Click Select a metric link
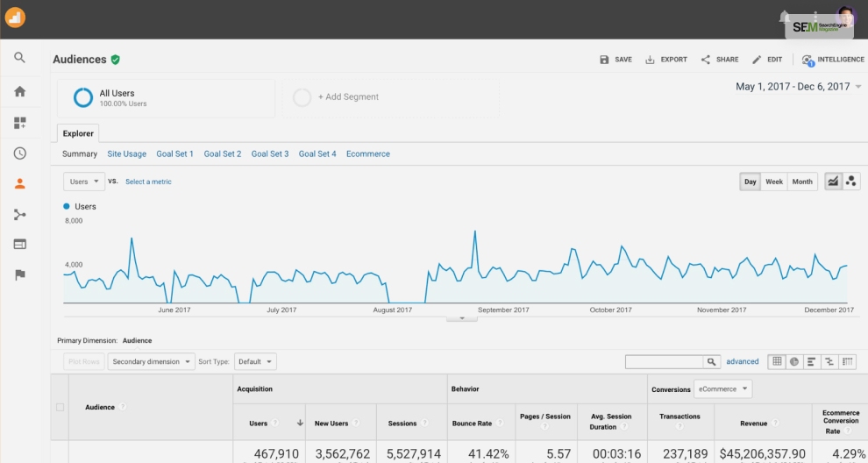The image size is (868, 463). pyautogui.click(x=148, y=182)
